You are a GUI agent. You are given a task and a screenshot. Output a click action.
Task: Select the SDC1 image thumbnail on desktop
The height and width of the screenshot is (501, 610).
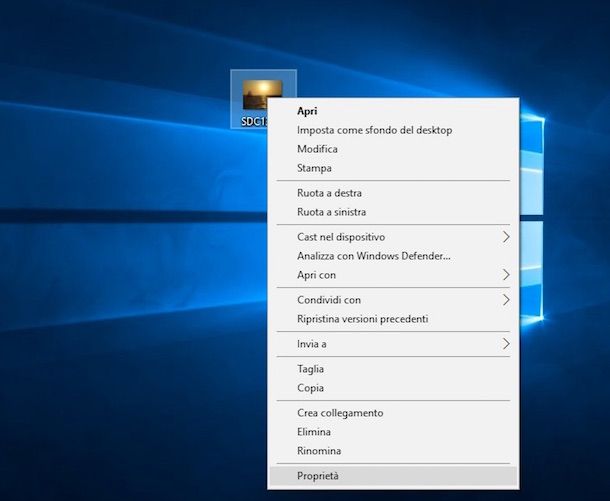pyautogui.click(x=262, y=94)
